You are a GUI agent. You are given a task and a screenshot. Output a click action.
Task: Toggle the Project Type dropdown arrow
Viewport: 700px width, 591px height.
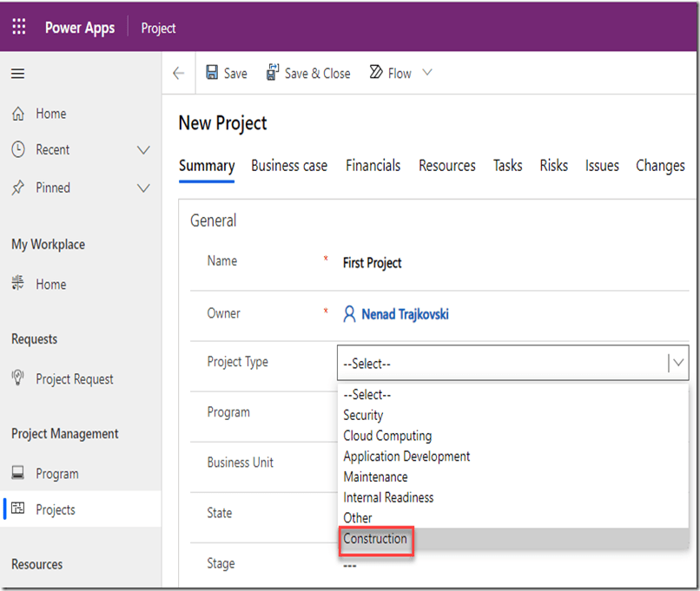(677, 364)
